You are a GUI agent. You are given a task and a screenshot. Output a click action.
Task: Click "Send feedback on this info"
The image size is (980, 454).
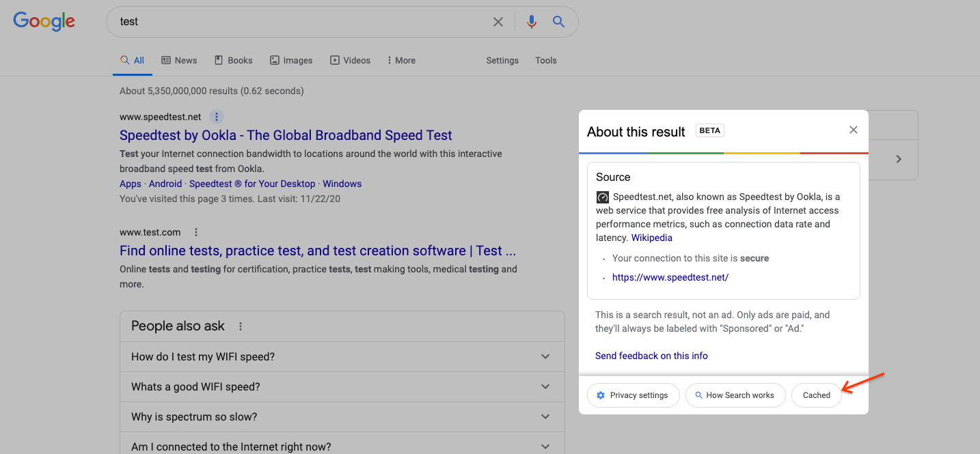tap(651, 355)
